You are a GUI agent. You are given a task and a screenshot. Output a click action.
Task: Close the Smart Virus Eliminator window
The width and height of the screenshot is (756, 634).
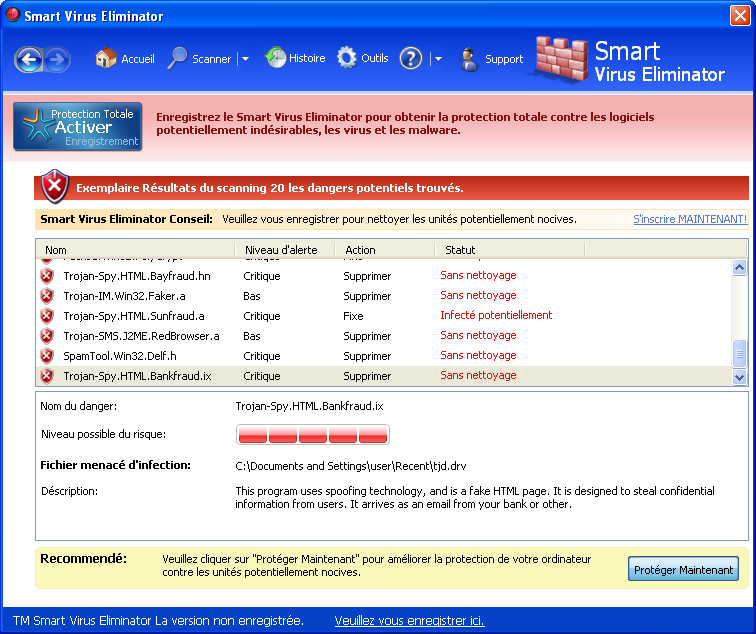coord(740,15)
